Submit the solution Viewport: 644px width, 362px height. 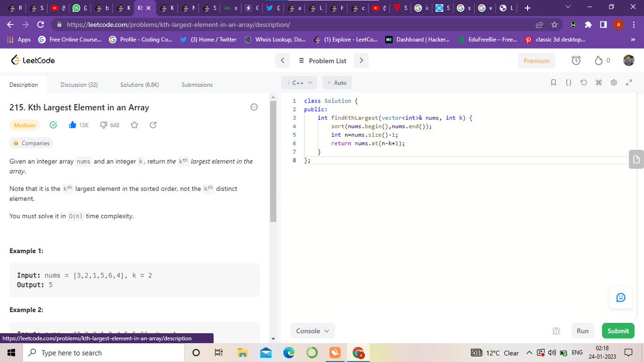click(618, 331)
